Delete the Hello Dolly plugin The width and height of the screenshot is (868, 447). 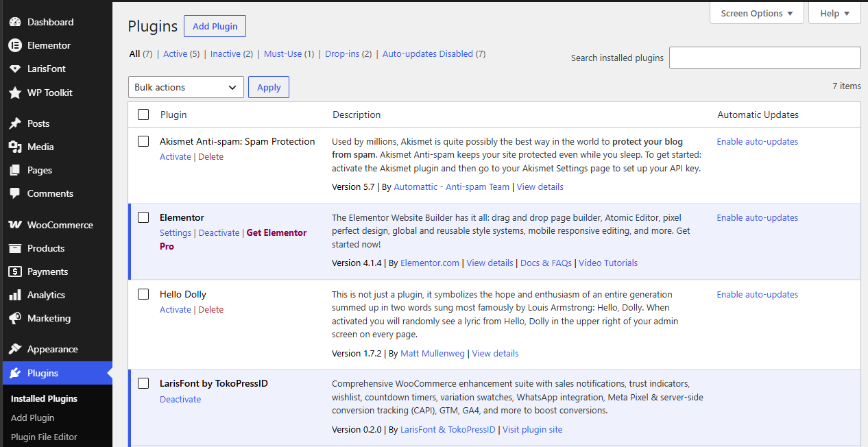[x=210, y=309]
